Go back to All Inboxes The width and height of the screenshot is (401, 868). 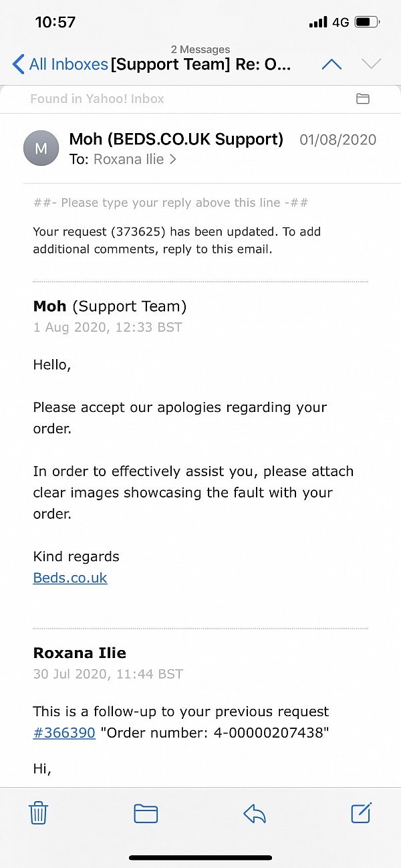60,64
